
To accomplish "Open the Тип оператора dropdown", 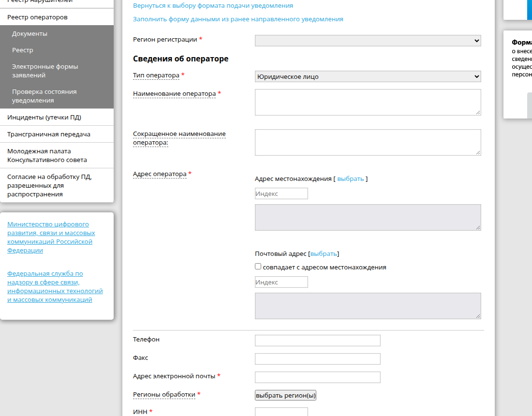I will tap(368, 77).
